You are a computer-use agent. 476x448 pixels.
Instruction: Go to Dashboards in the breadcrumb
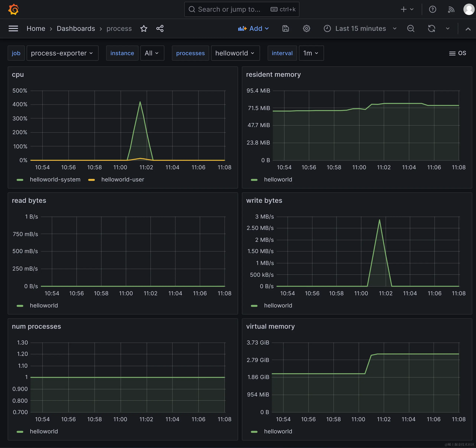pos(76,28)
